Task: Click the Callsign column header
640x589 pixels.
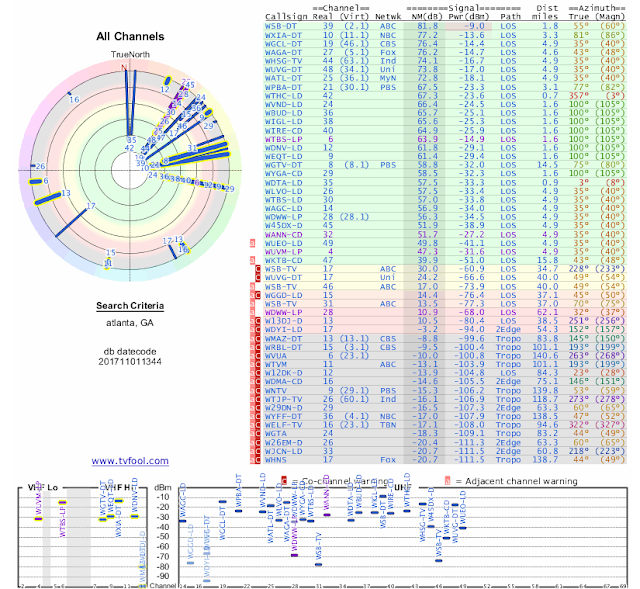Action: 286,17
